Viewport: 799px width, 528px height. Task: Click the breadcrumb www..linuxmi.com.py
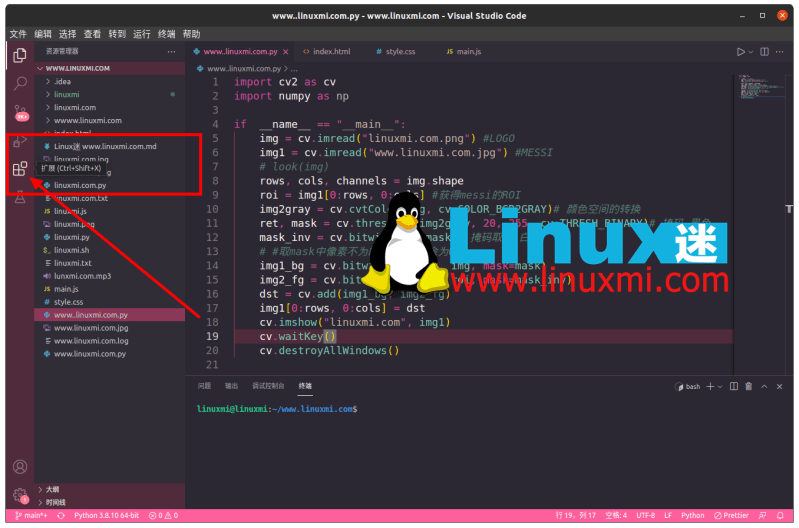point(244,69)
